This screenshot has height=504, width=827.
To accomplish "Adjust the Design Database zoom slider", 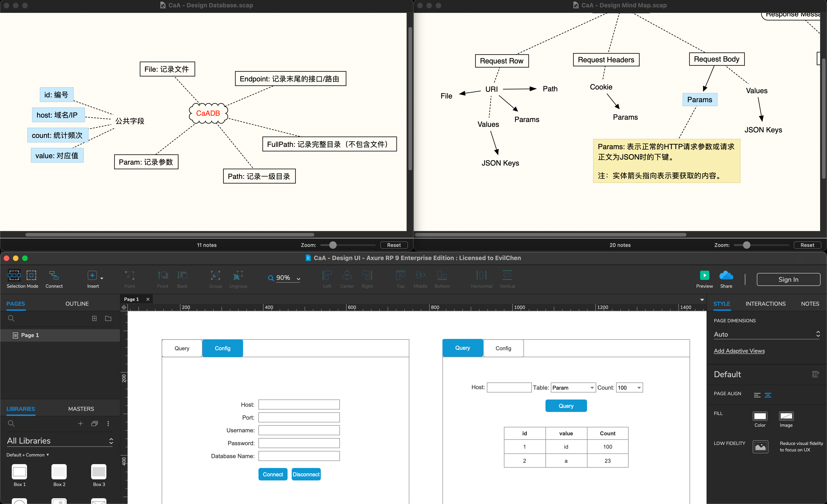I will pos(333,245).
